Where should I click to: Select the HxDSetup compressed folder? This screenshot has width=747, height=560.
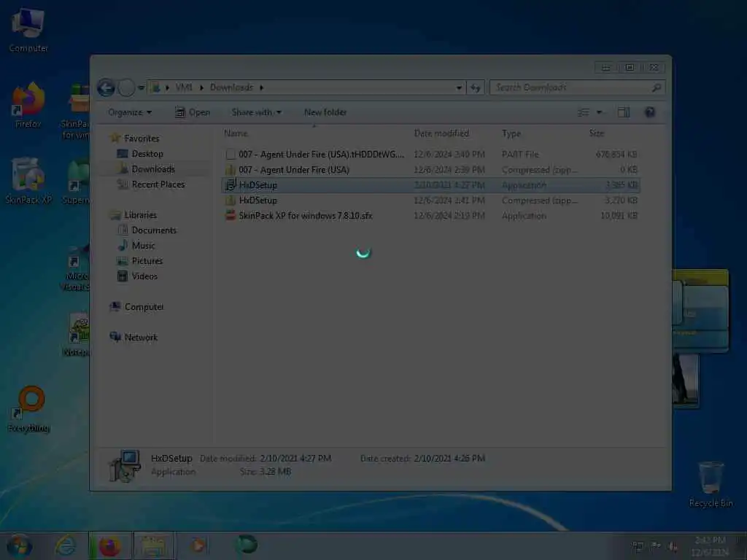[x=430, y=200]
